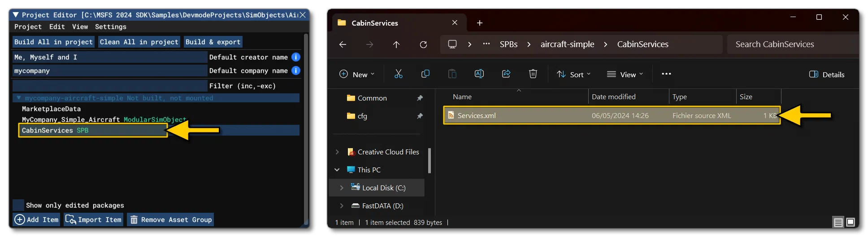Viewport: 868px width, 237px height.
Task: Close the CabinServices tab
Action: coord(455,22)
